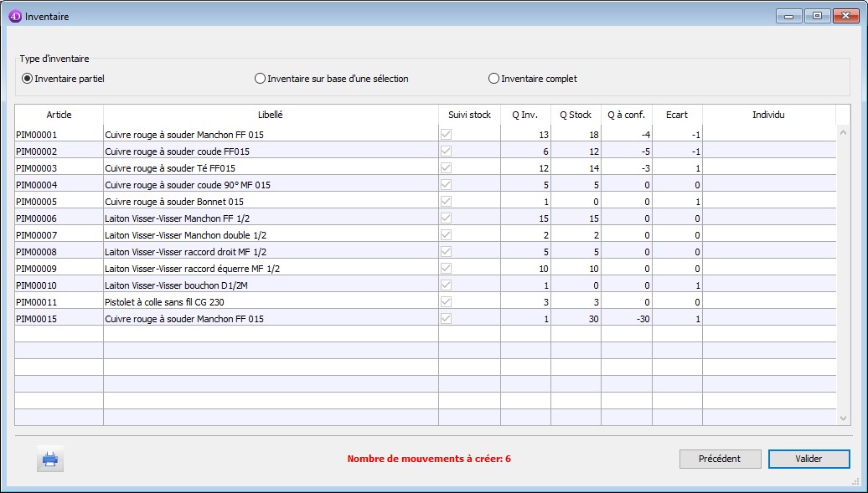This screenshot has width=868, height=493.
Task: Click the printer icon to print inventory
Action: coord(50,459)
